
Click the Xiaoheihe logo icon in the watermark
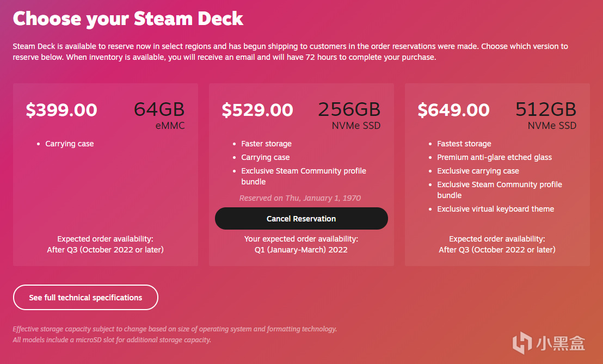click(521, 343)
